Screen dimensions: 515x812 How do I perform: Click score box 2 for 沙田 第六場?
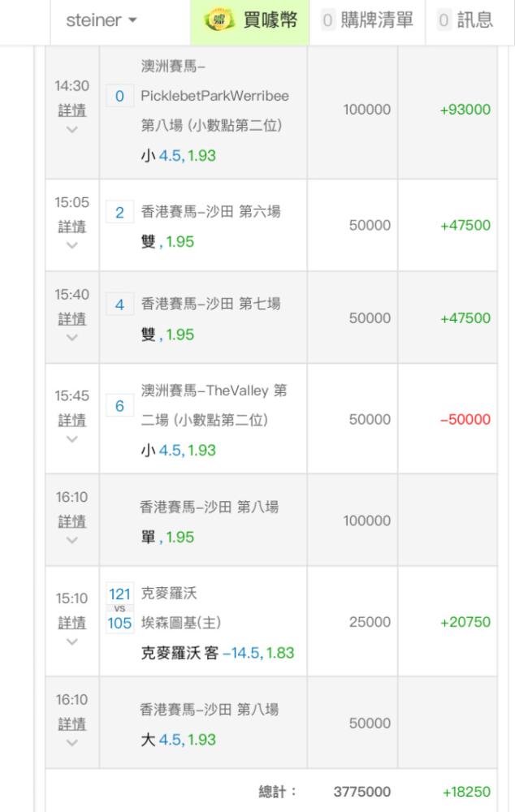point(119,214)
